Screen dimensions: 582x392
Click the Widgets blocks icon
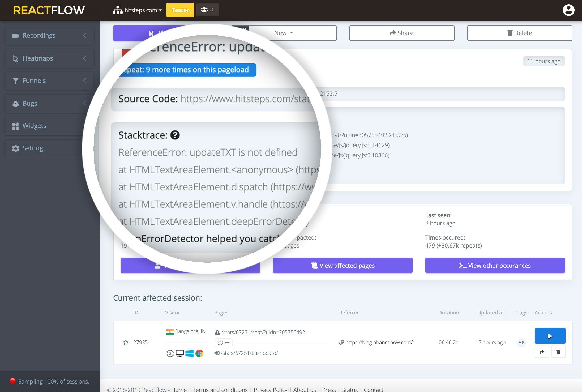point(15,126)
